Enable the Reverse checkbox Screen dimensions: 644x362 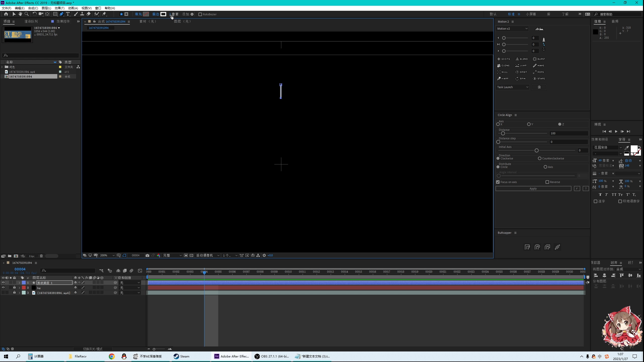click(x=547, y=182)
